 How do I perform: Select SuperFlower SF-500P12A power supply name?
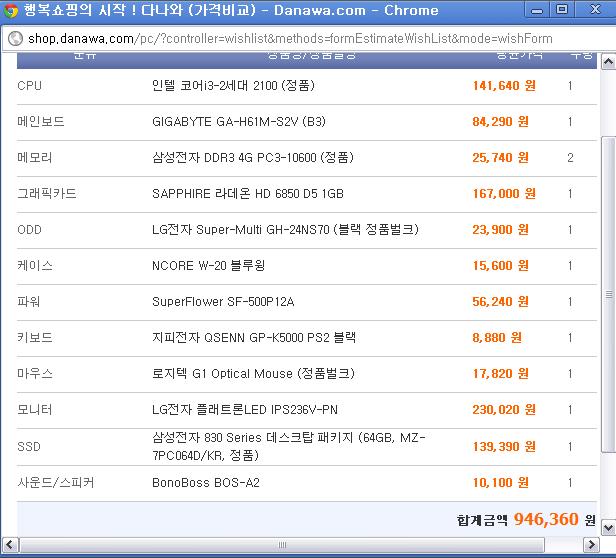223,302
